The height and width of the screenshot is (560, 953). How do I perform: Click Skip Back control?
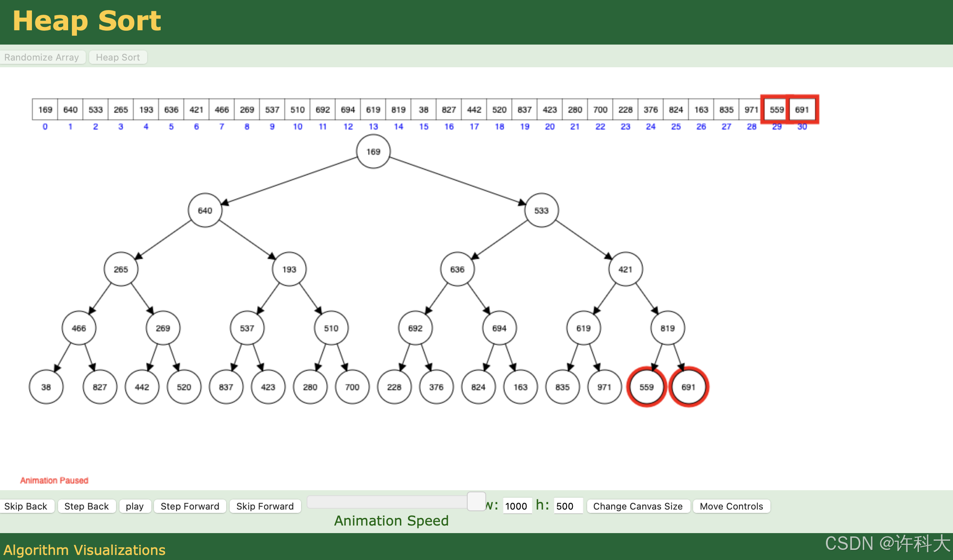tap(26, 506)
